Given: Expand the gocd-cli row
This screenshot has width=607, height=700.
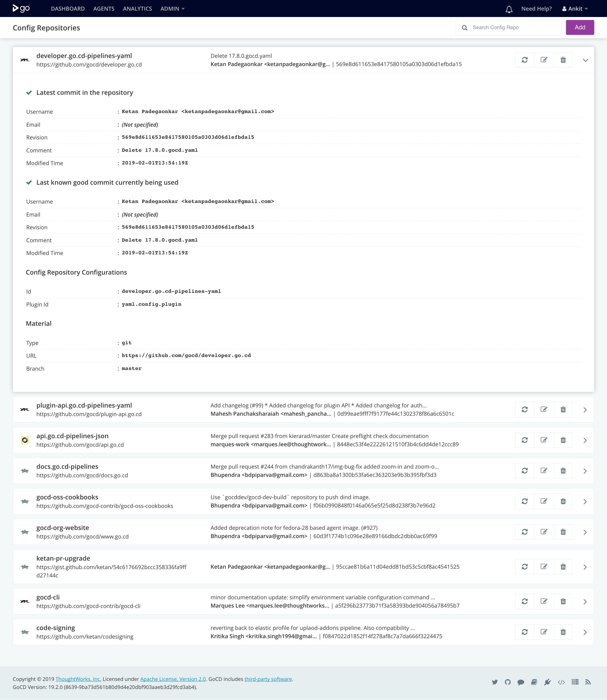Looking at the screenshot, I should click(585, 602).
